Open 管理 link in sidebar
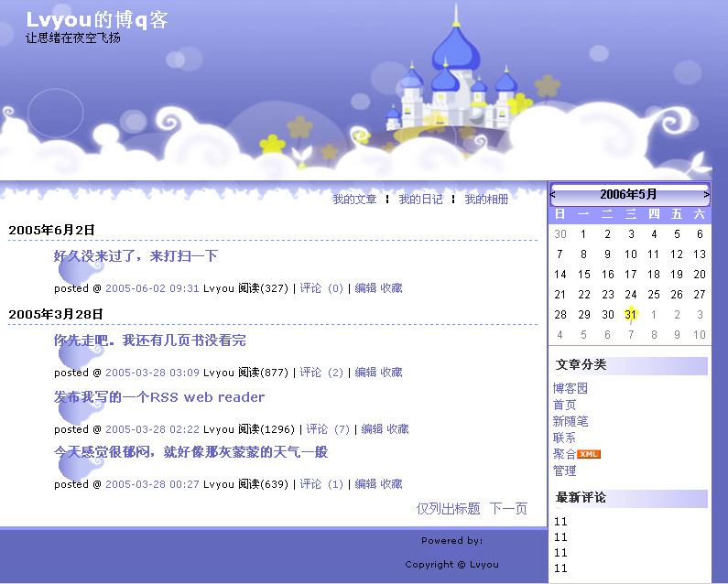 564,470
